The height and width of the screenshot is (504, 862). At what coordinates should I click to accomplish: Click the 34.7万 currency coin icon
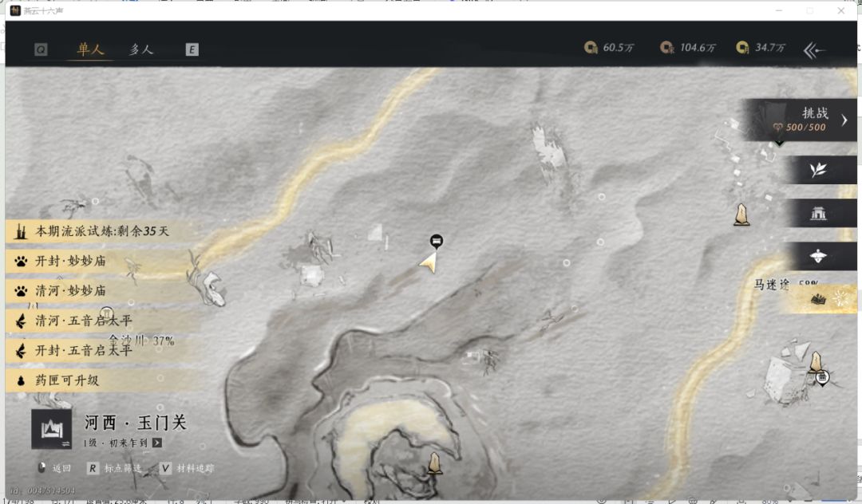743,48
